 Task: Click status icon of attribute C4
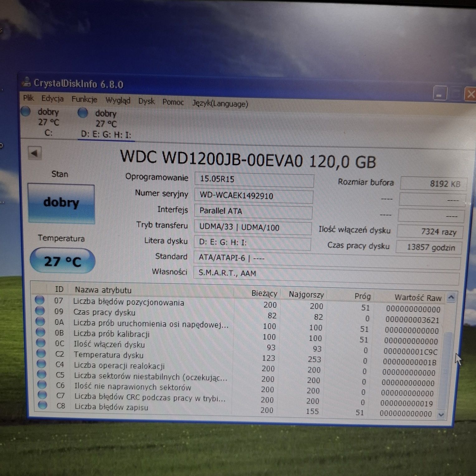[41, 363]
